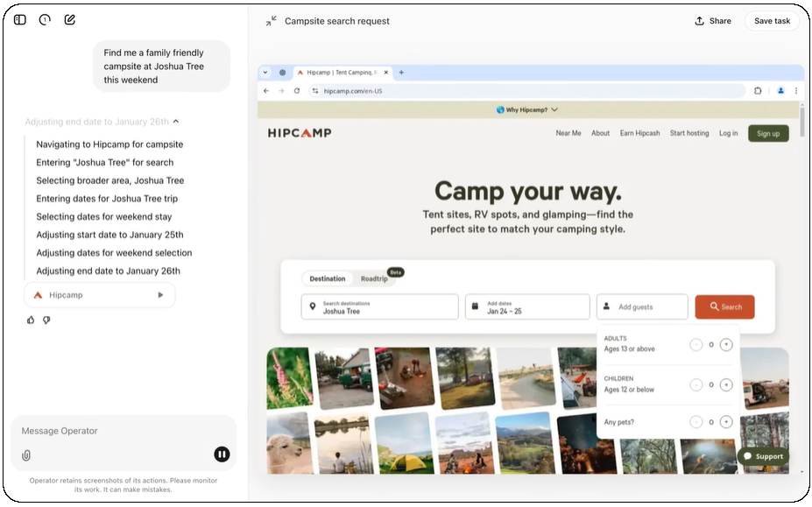Select the Destination tab
Screen dimensions: 812x507
(x=328, y=278)
